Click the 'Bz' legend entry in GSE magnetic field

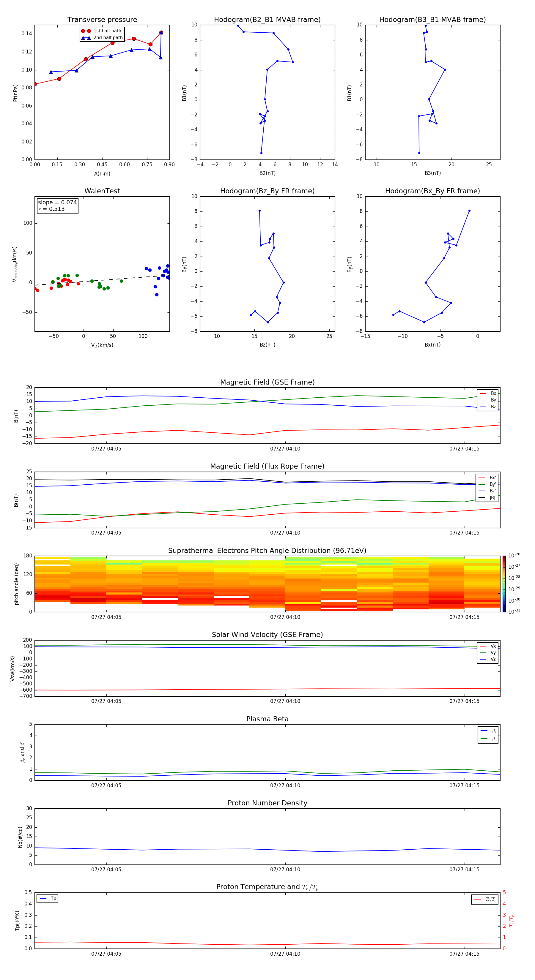point(488,407)
